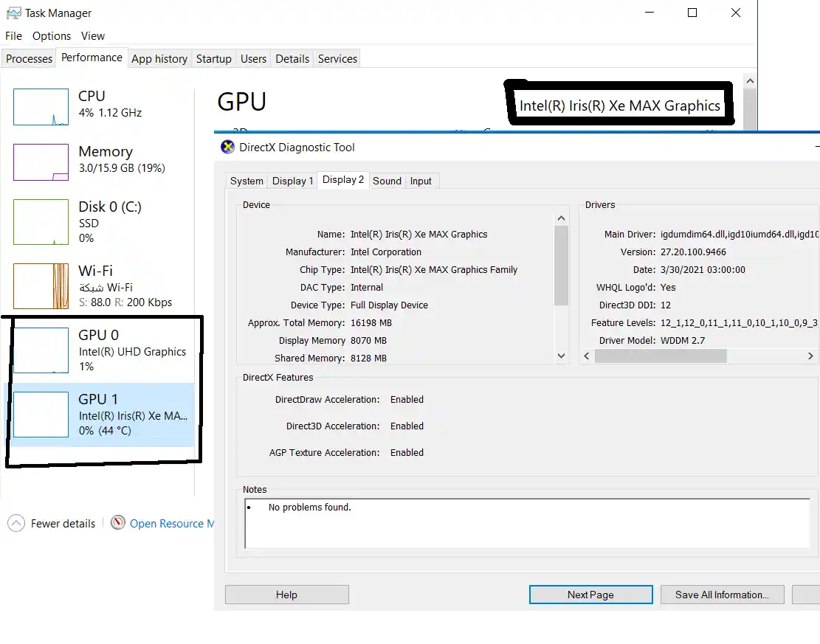Click the Next Page button

point(590,595)
